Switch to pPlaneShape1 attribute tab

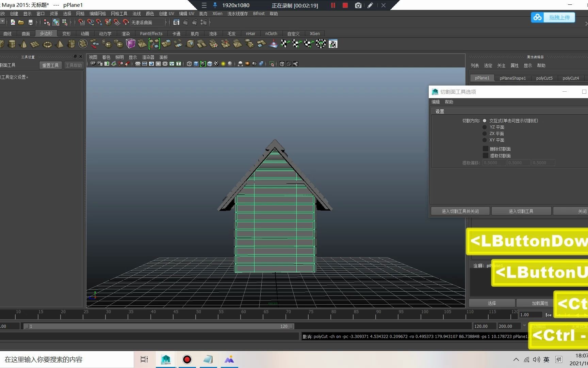[x=513, y=78]
